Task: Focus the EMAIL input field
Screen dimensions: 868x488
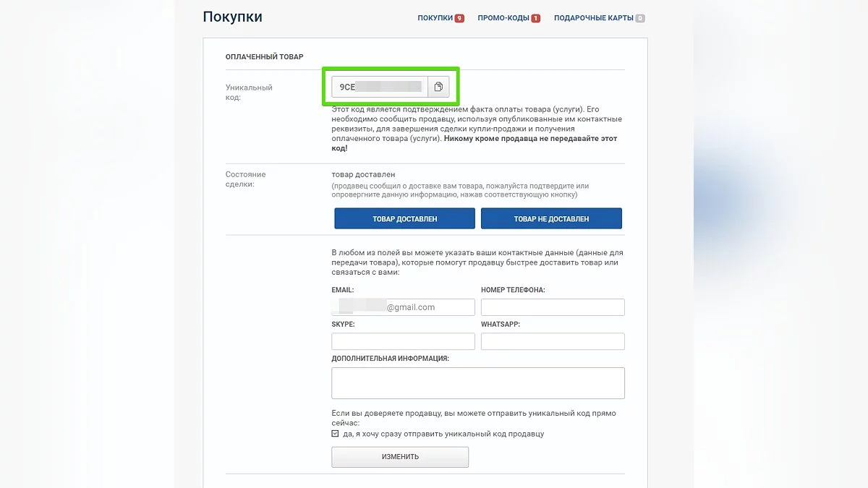Action: (403, 307)
